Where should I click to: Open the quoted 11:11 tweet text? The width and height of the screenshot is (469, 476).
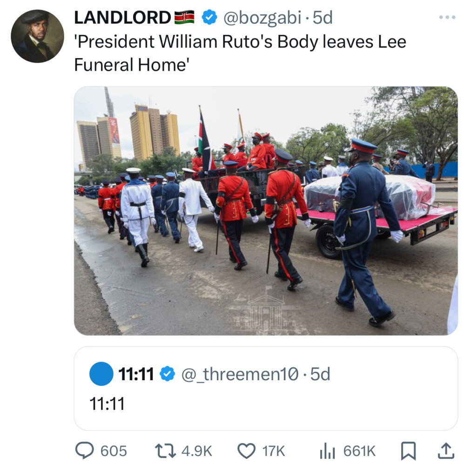point(107,404)
